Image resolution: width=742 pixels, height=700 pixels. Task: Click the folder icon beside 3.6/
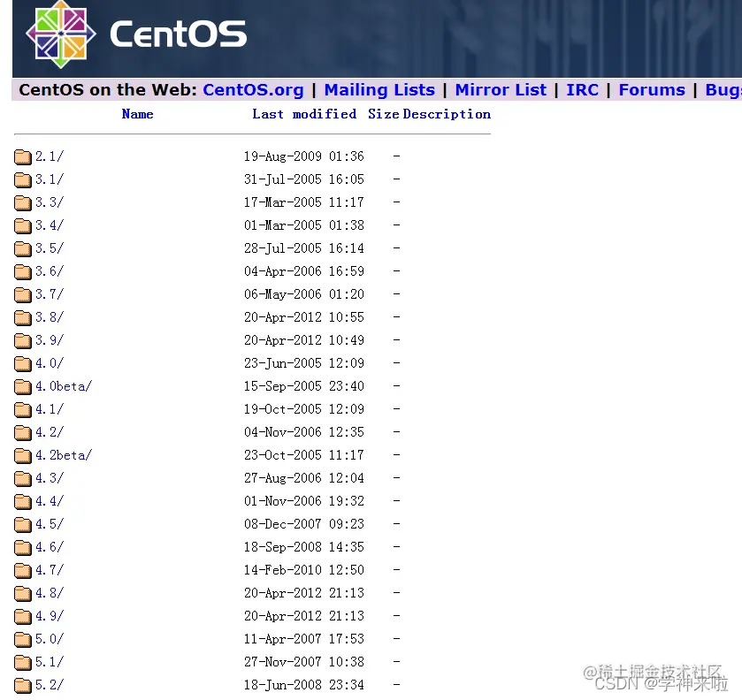tap(23, 271)
